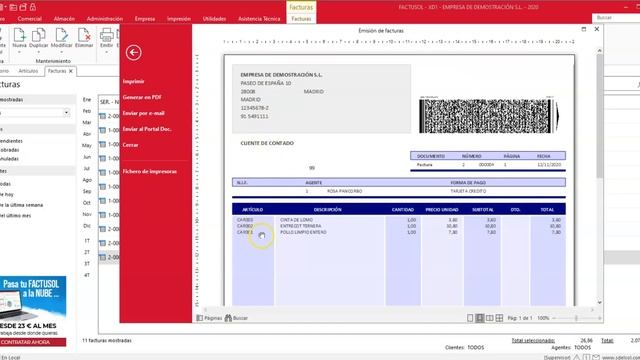Click Cerrar in the red panel

click(130, 145)
